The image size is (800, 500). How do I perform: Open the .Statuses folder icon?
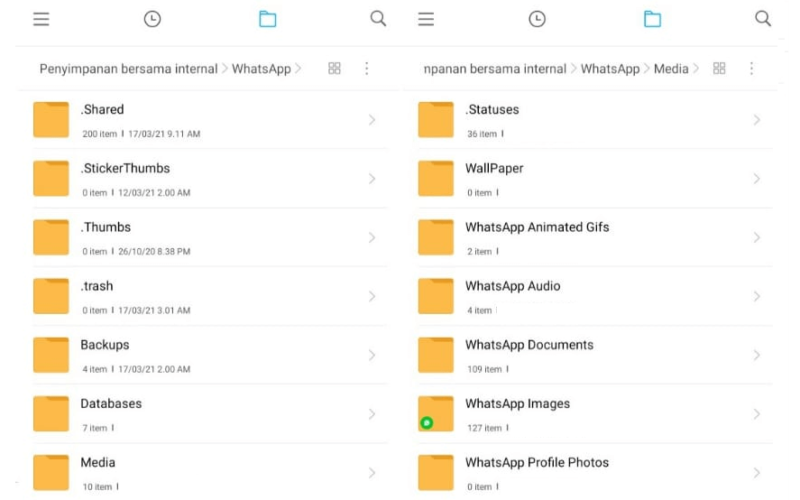[x=436, y=120]
